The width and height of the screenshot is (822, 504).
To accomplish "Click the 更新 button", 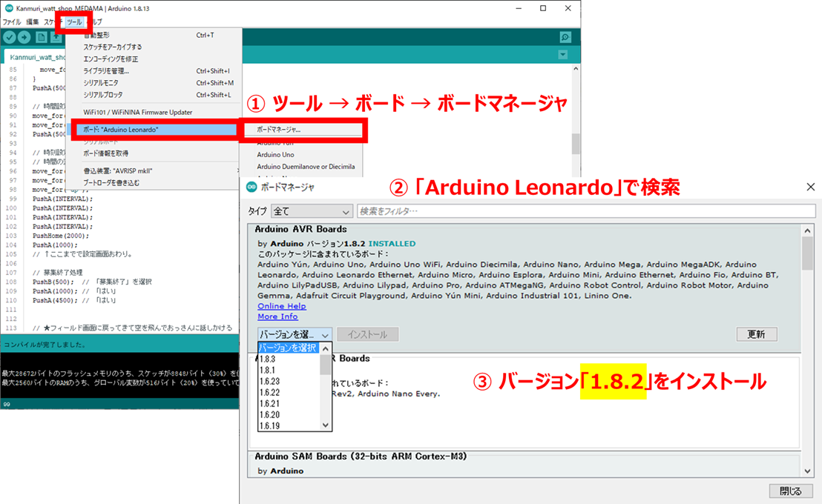I will coord(757,334).
